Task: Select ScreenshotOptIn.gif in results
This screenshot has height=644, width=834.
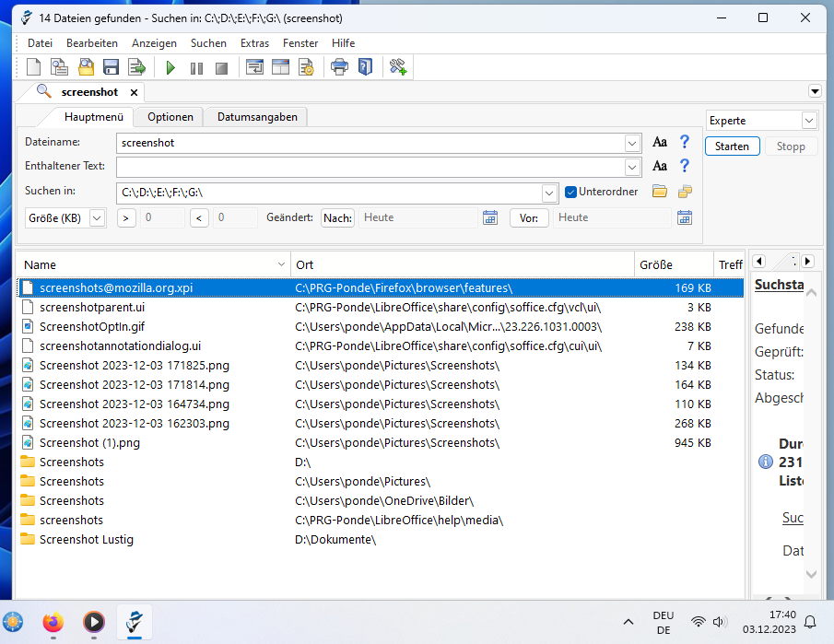Action: coord(381,326)
